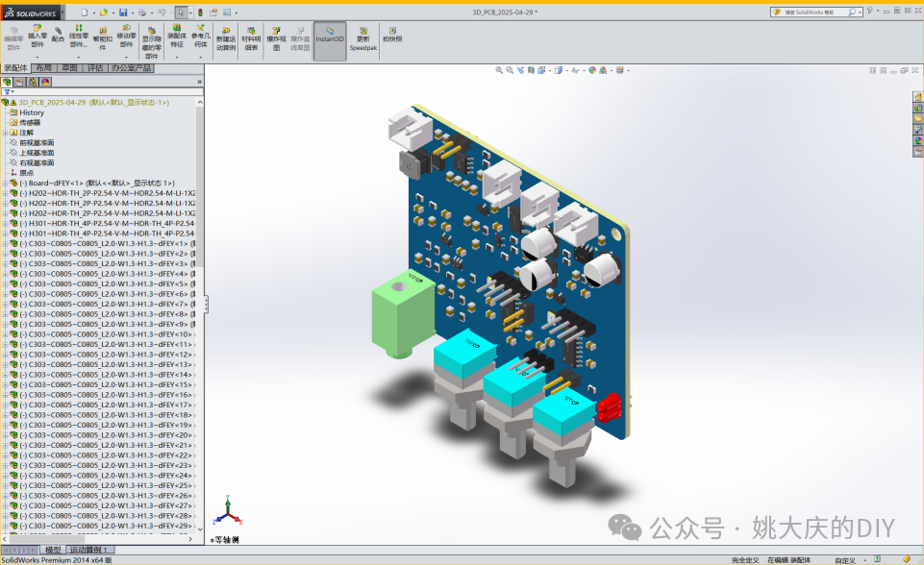This screenshot has width=924, height=565.
Task: Open the PropertyManager tab icon
Action: click(20, 82)
